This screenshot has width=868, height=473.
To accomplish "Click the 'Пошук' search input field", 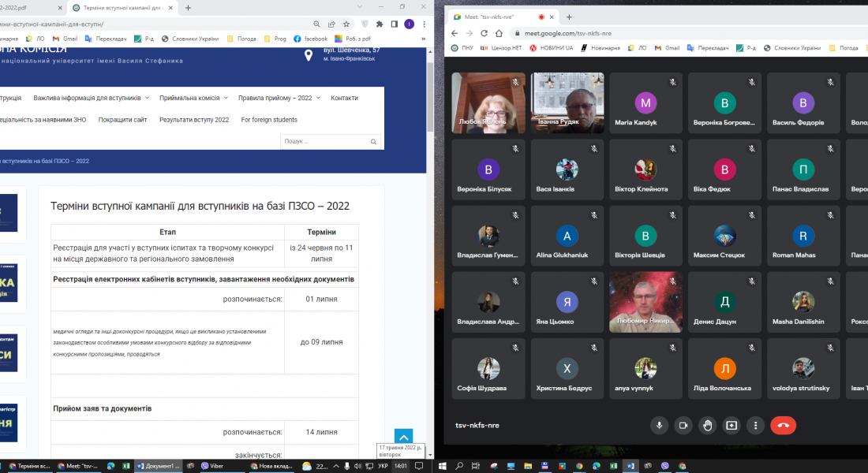I will [324, 142].
